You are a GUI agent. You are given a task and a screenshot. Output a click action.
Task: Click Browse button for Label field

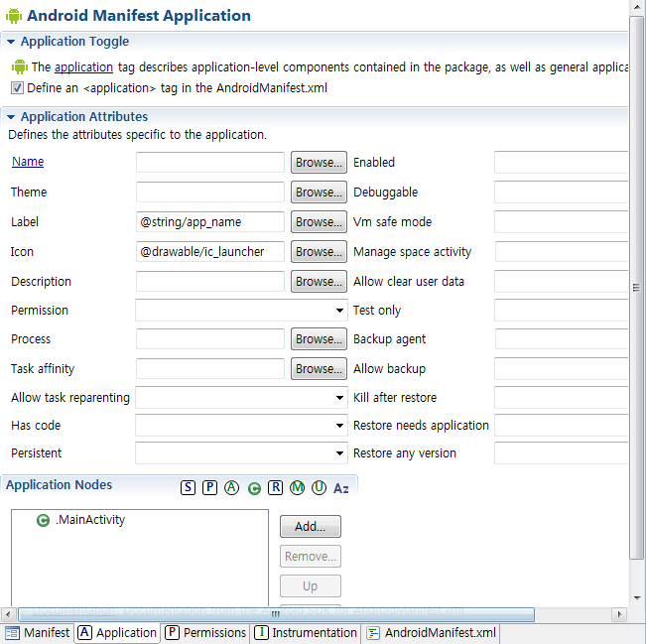tap(319, 222)
